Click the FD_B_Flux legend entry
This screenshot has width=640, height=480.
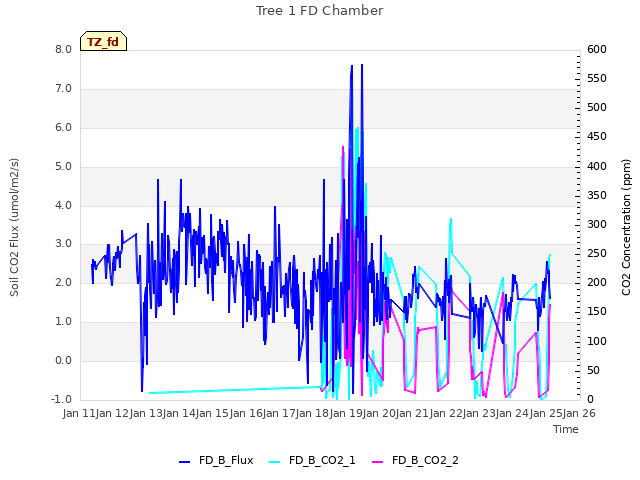click(216, 460)
